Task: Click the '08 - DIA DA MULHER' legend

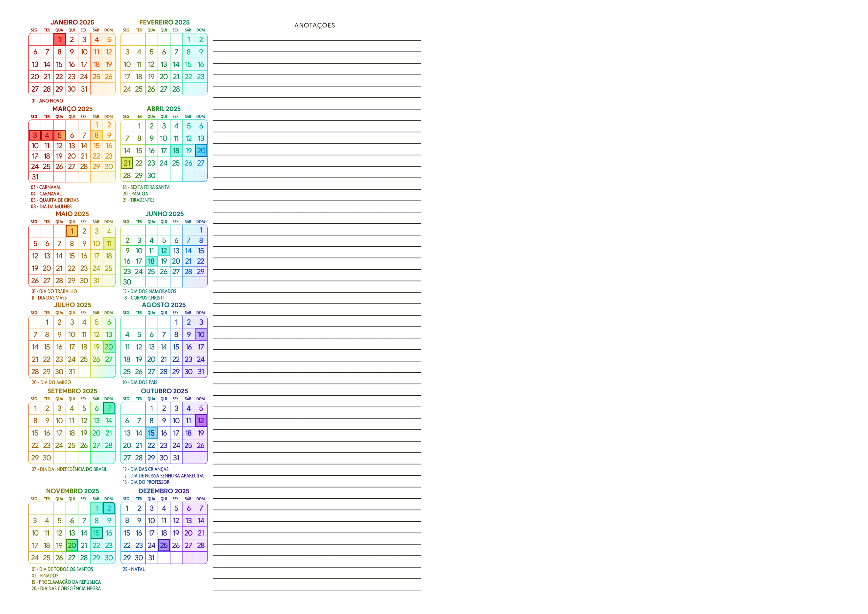Action: [51, 207]
